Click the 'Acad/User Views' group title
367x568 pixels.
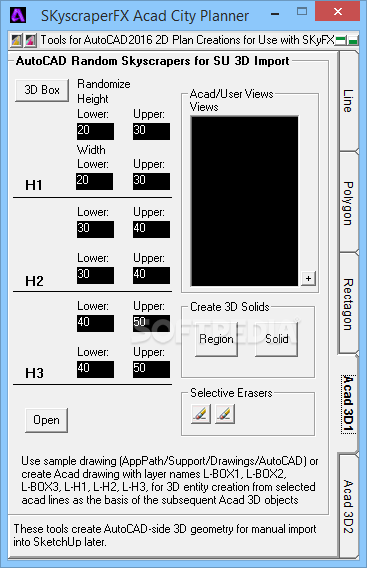232,94
